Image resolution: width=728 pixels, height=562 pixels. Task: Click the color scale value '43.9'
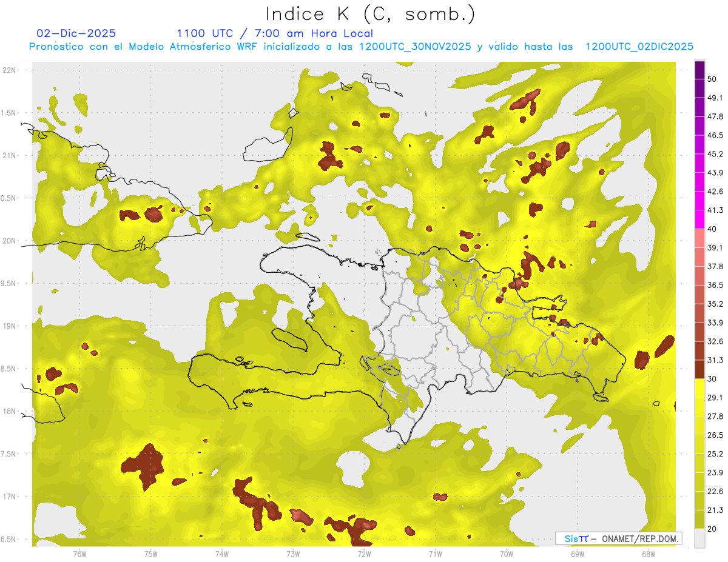coord(715,173)
